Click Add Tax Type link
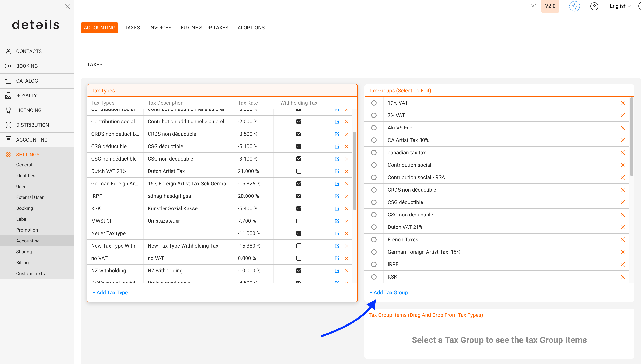Viewport: 641px width, 364px height. 110,293
